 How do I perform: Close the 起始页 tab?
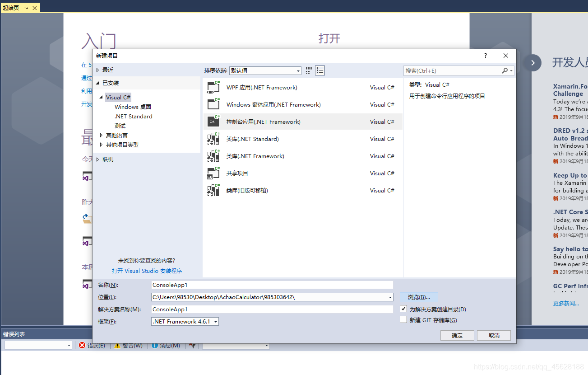[x=35, y=8]
